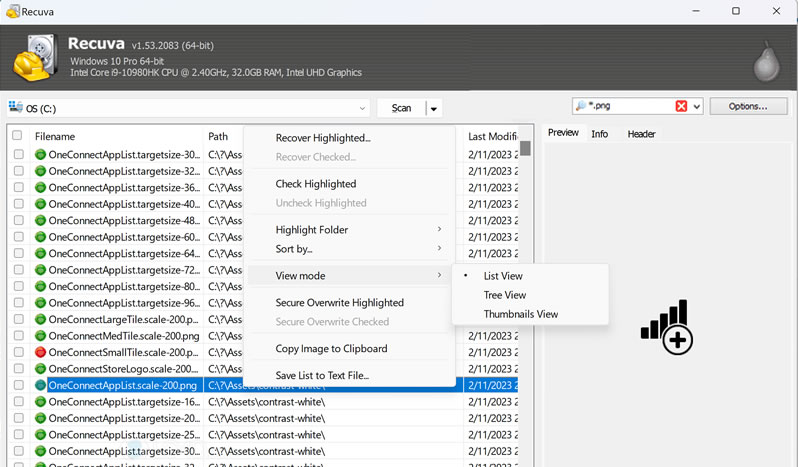Check the box for highlighted OneConnectAppList.scale-200.png
The width and height of the screenshot is (798, 467).
[19, 385]
